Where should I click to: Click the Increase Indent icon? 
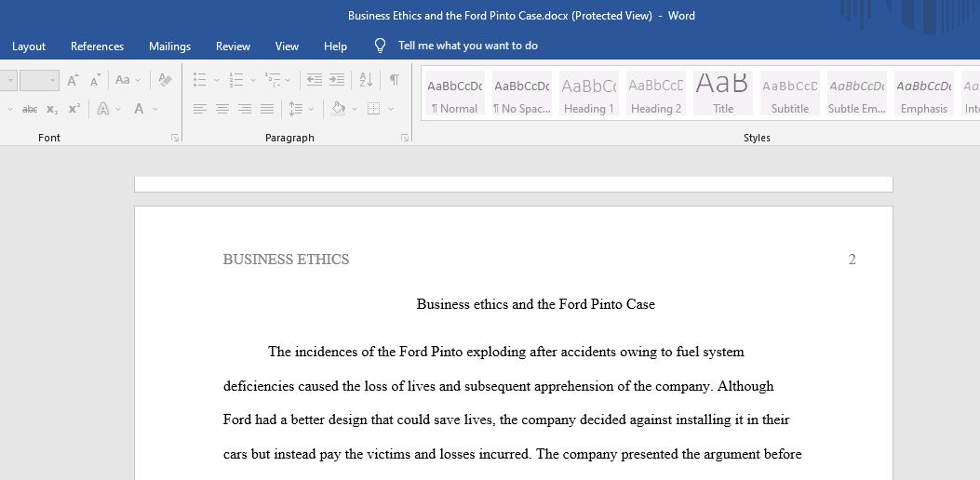[x=337, y=80]
